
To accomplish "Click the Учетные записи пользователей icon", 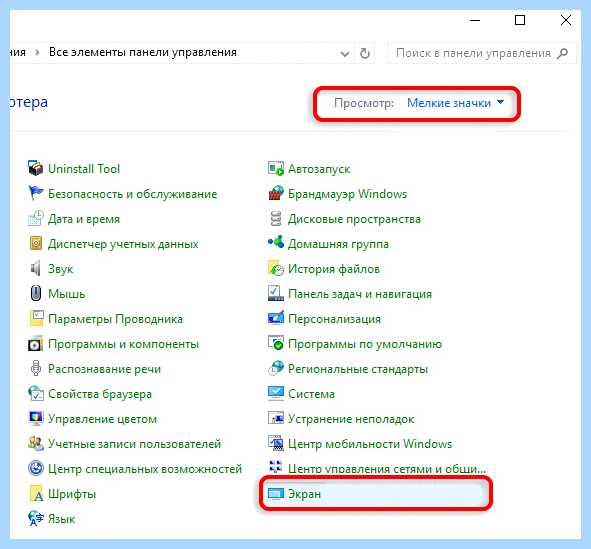I will click(36, 443).
